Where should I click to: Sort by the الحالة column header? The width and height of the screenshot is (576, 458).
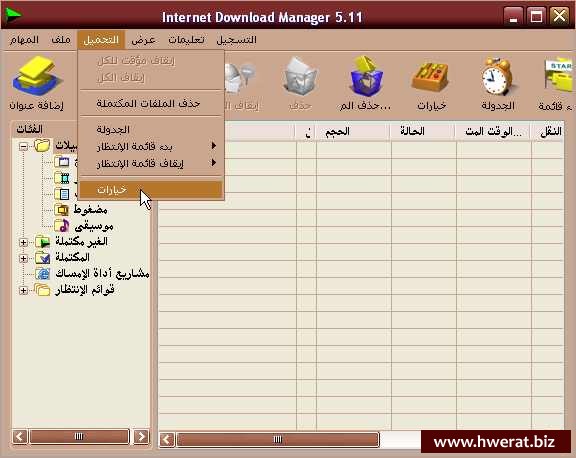422,131
